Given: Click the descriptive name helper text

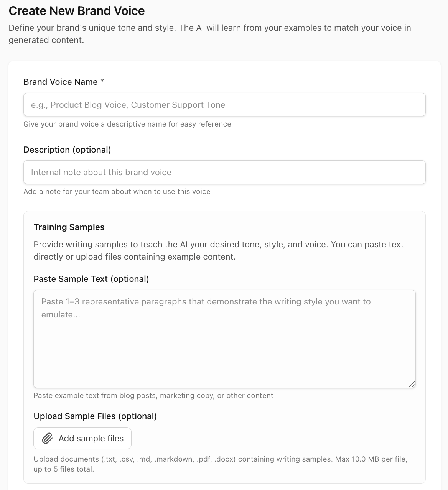Looking at the screenshot, I should pyautogui.click(x=127, y=124).
